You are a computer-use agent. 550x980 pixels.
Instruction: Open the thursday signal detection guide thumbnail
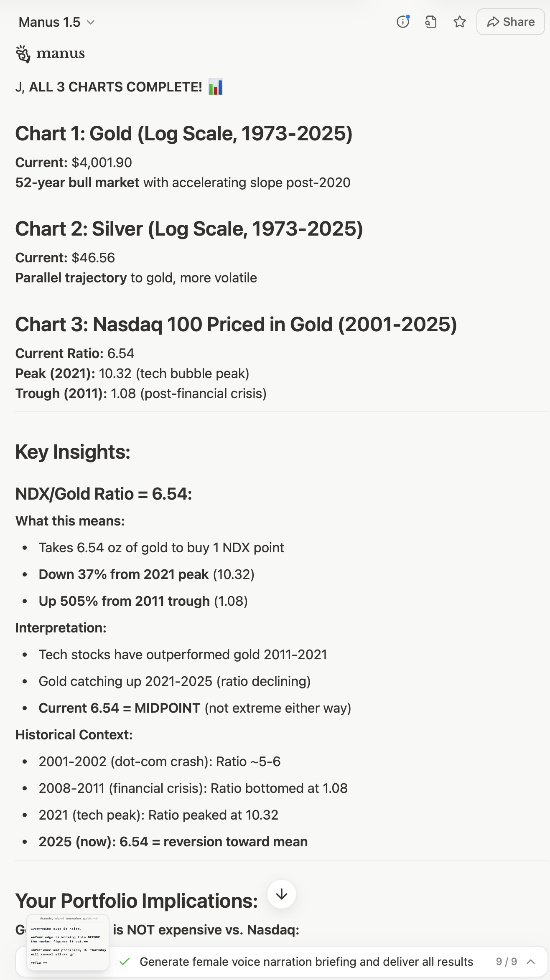68,942
